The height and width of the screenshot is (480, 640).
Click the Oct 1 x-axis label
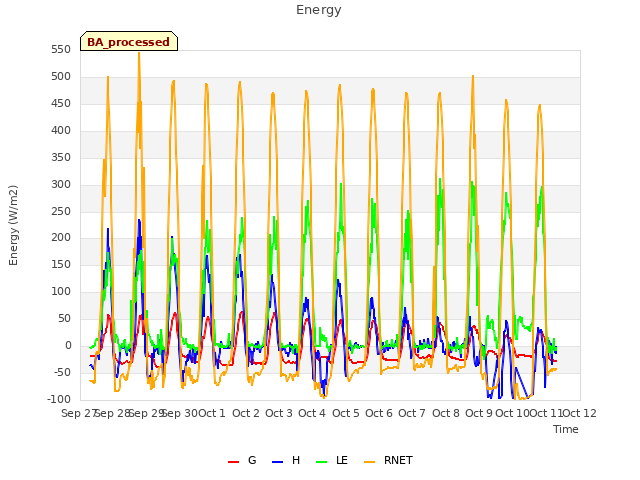coord(212,413)
